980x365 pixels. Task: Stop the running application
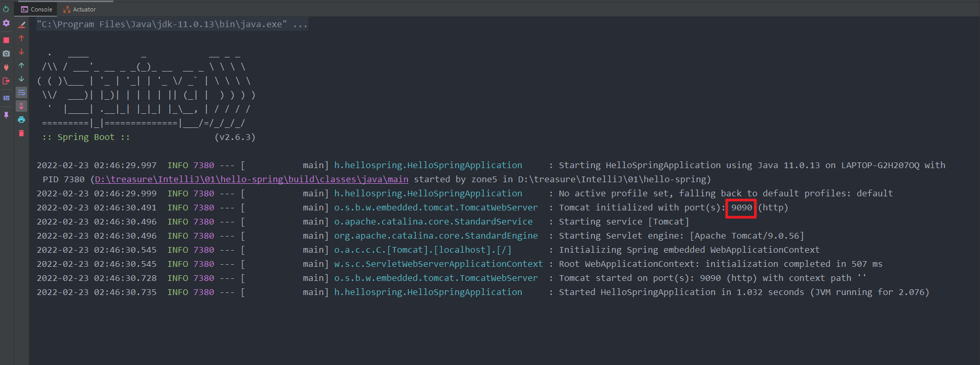tap(6, 40)
